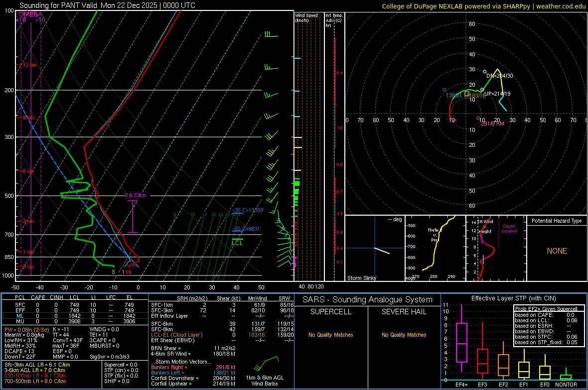
Task: Click the NONE hazard type value
Action: coord(557,251)
